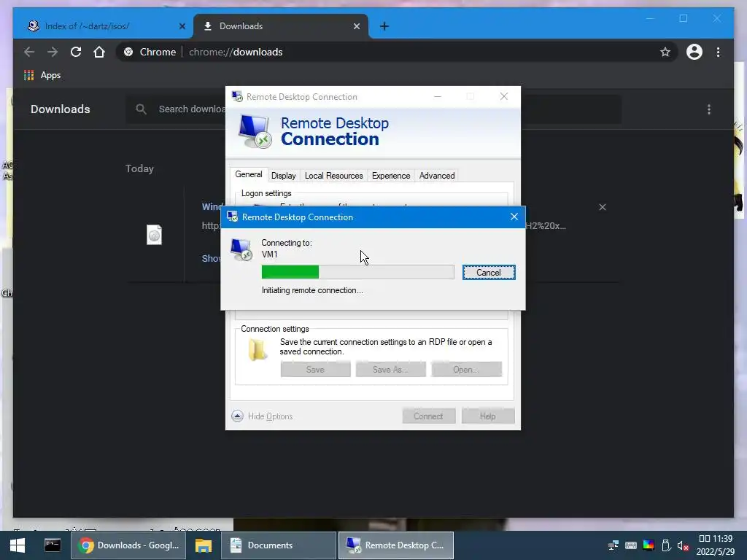Select the General tab
747x560 pixels.
(x=248, y=174)
